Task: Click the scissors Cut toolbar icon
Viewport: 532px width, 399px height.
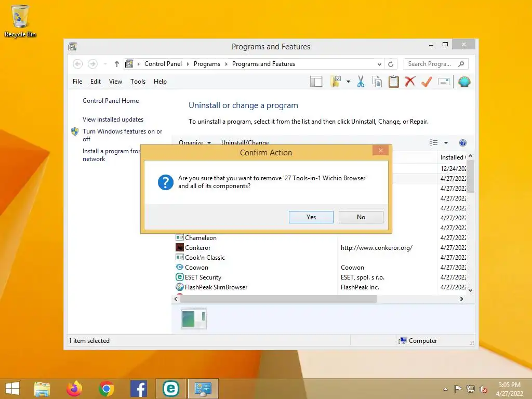Action: tap(361, 82)
